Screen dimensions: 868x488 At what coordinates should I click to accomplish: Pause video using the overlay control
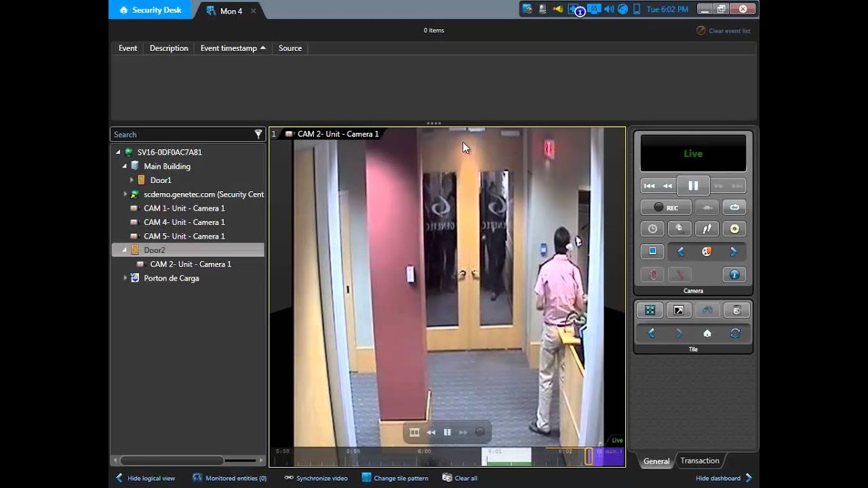point(448,432)
